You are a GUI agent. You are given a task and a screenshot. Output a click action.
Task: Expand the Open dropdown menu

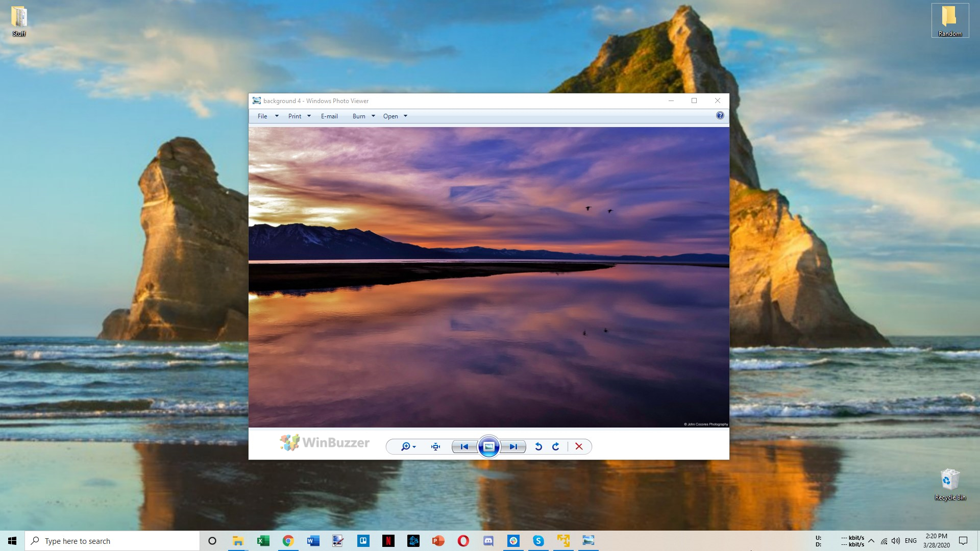(405, 116)
